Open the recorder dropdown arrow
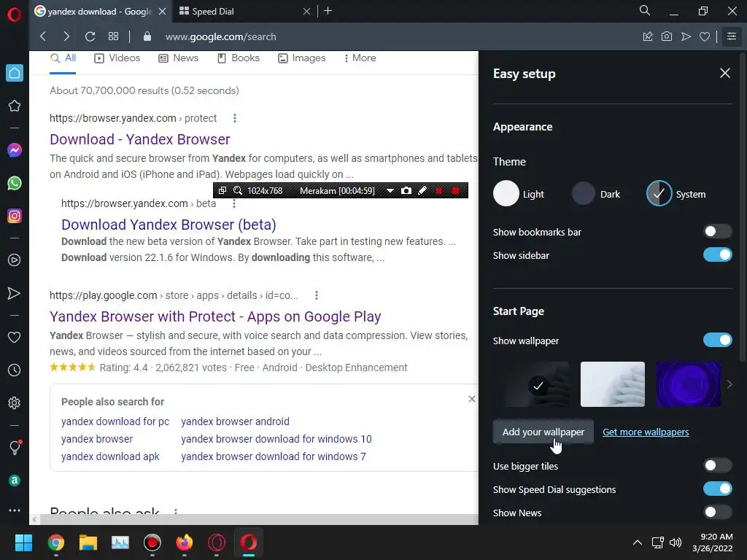The height and width of the screenshot is (560, 747). pyautogui.click(x=390, y=190)
